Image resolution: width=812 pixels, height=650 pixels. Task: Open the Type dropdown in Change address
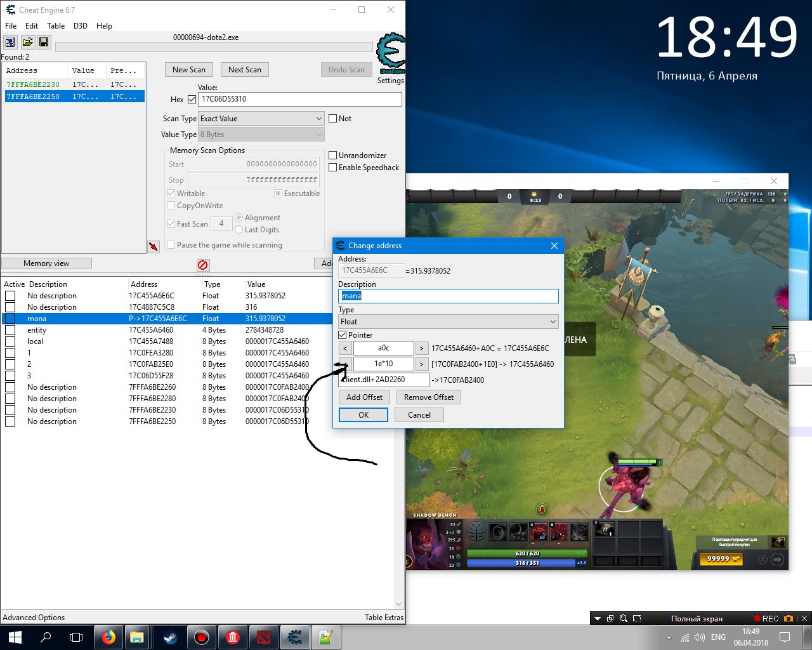(448, 322)
